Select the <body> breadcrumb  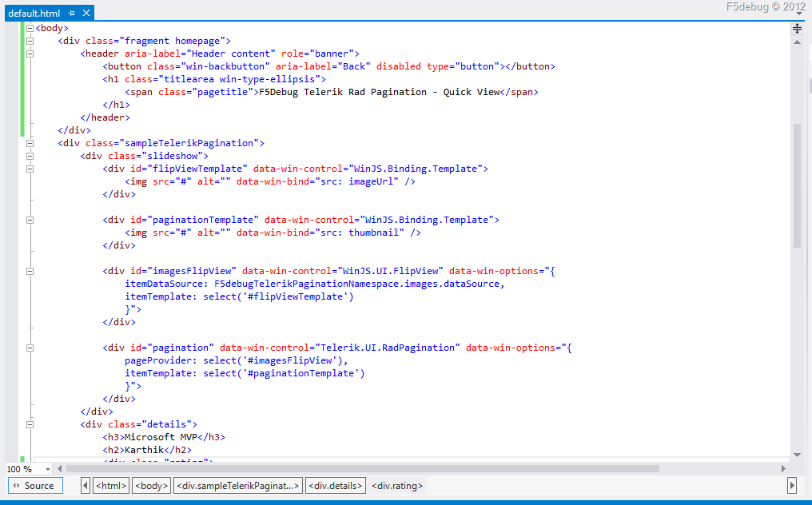[x=151, y=485]
